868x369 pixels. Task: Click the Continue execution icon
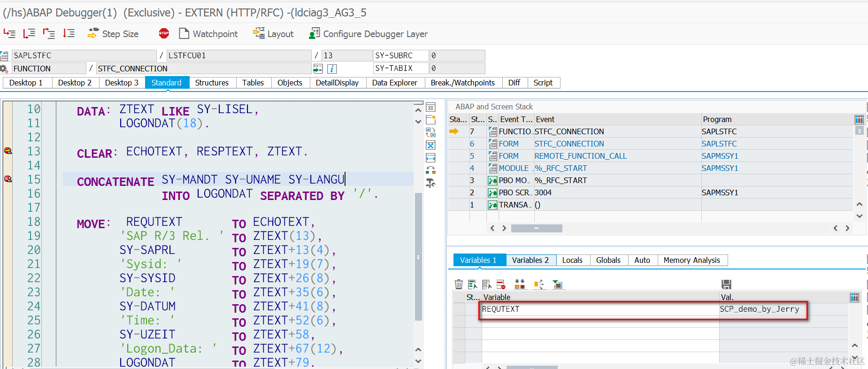(69, 33)
